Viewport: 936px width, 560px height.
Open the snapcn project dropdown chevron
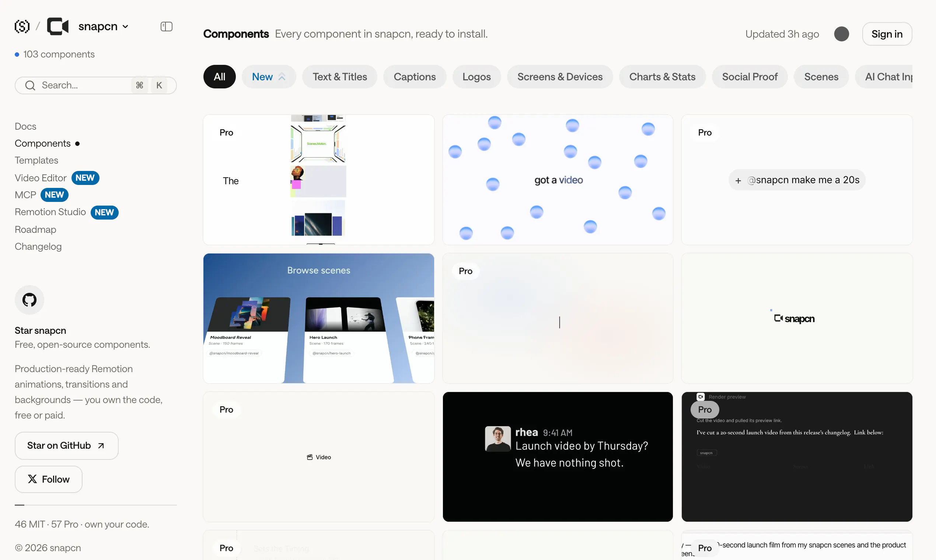[x=125, y=27]
